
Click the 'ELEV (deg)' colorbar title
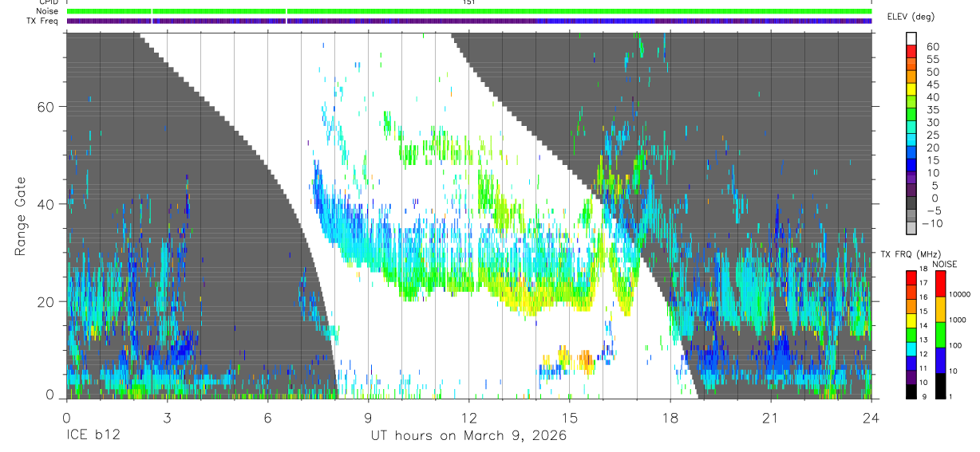(912, 16)
